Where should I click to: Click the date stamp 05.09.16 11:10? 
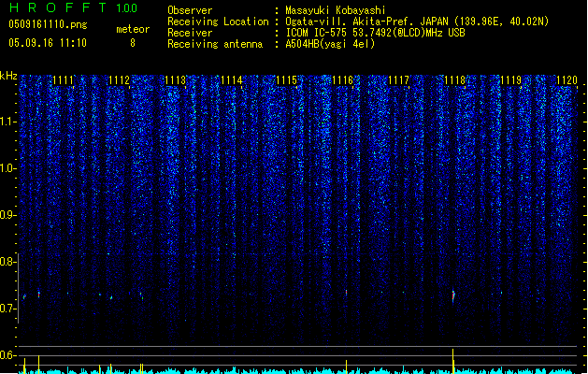[x=48, y=43]
